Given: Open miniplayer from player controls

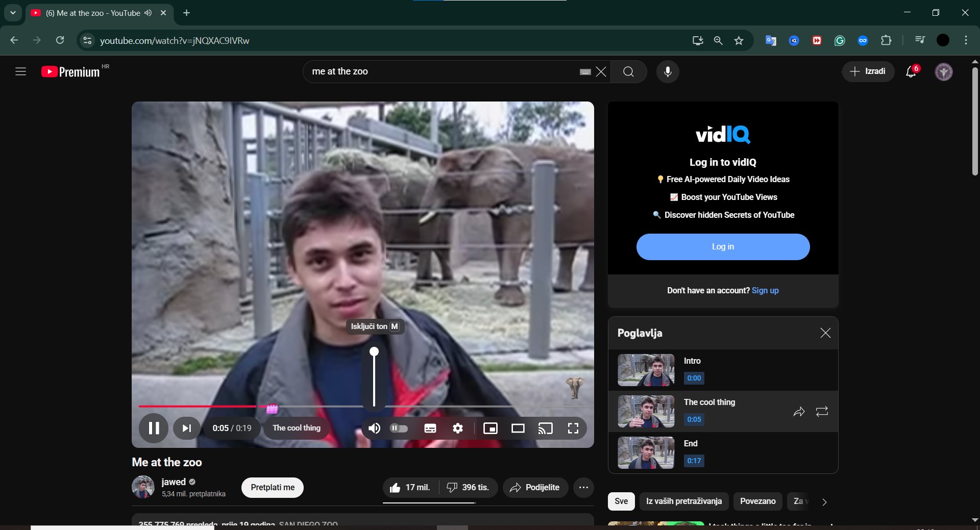Looking at the screenshot, I should click(490, 428).
